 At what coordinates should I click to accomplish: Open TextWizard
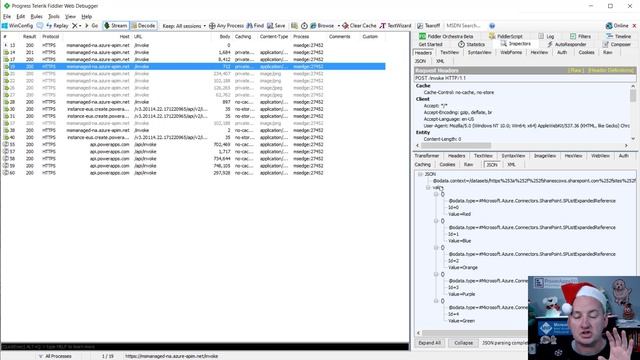(395, 25)
